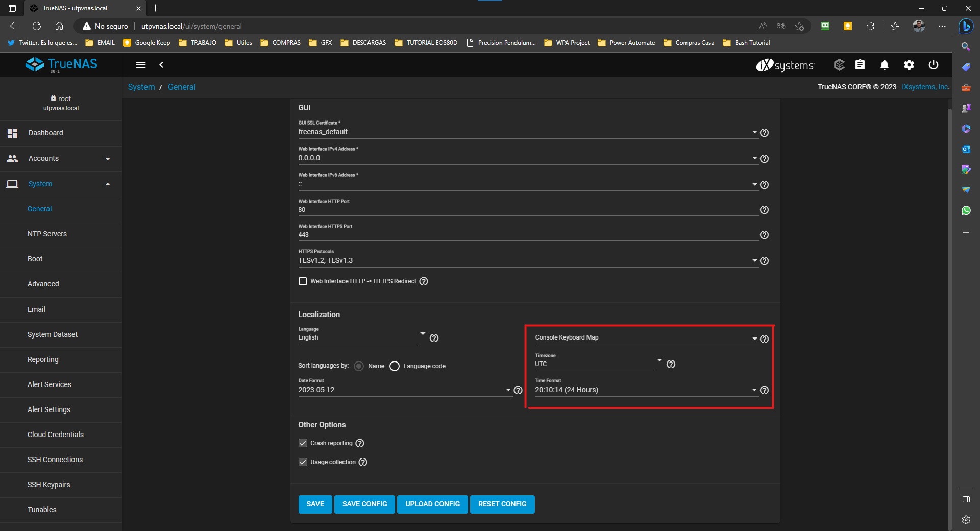
Task: Show help for Time Format
Action: tap(764, 390)
